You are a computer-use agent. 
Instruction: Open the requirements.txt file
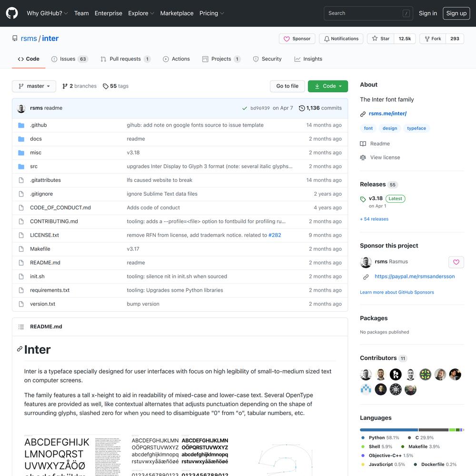tap(50, 290)
